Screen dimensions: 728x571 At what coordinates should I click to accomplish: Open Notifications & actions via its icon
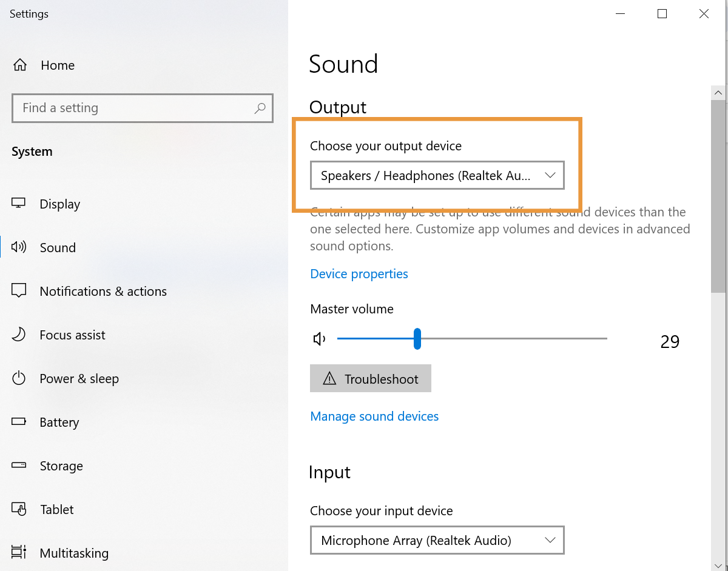point(19,291)
